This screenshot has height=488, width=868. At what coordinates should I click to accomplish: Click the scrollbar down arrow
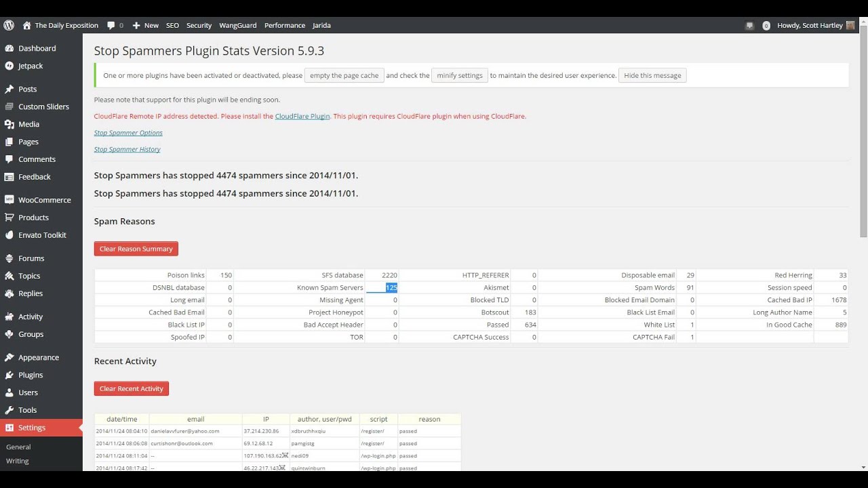pos(863,467)
